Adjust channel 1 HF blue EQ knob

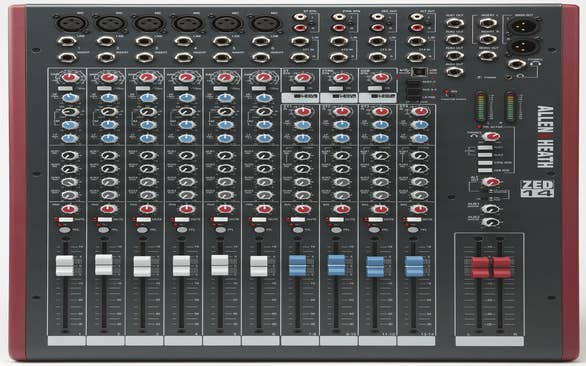click(x=70, y=98)
